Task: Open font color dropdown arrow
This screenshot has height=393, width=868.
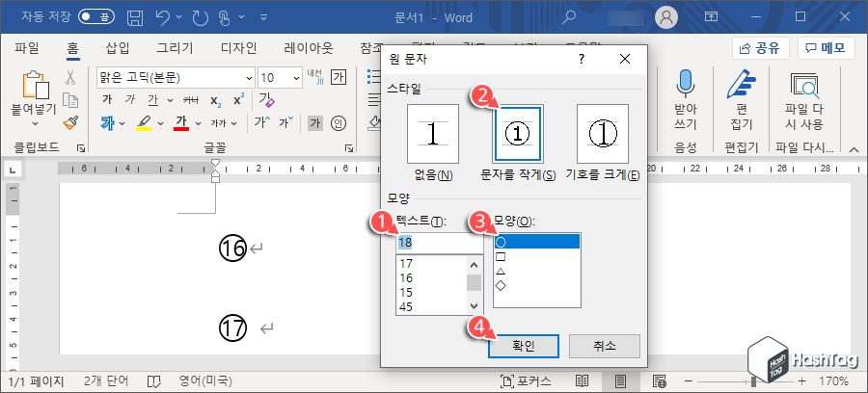Action: [199, 123]
